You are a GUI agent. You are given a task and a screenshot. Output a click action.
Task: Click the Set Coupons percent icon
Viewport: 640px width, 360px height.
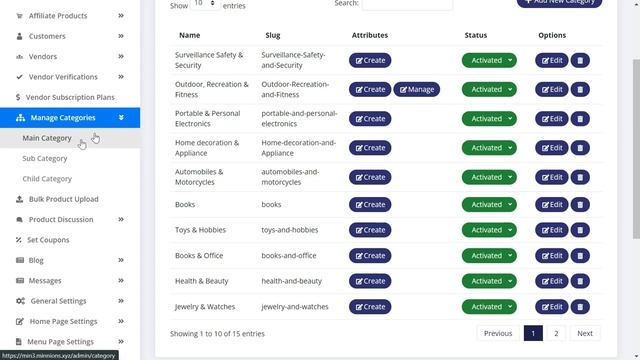pyautogui.click(x=18, y=240)
